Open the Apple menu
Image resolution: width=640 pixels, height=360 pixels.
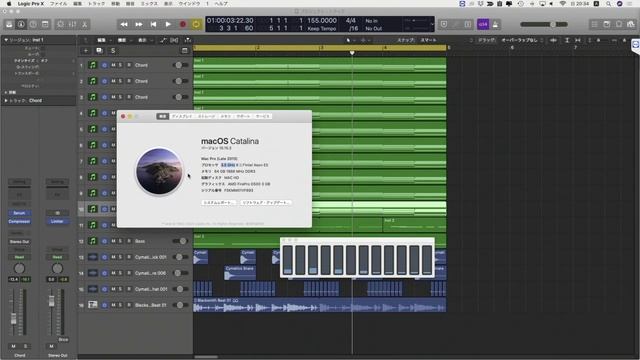point(9,3)
